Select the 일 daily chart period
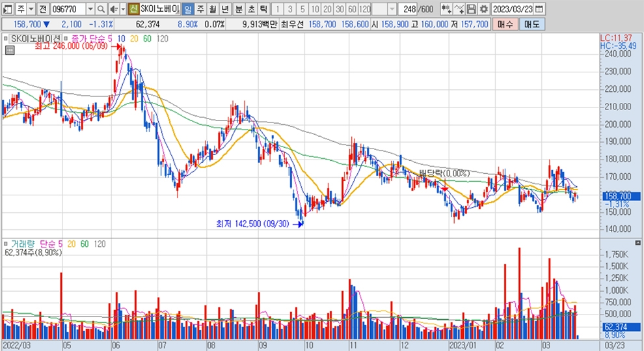Image resolution: width=644 pixels, height=351 pixels. (188, 8)
